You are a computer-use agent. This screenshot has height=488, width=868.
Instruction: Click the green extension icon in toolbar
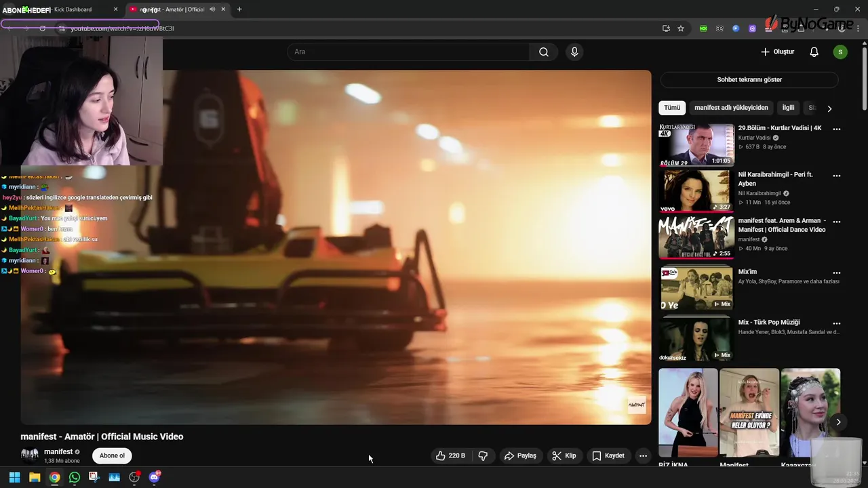click(x=703, y=28)
